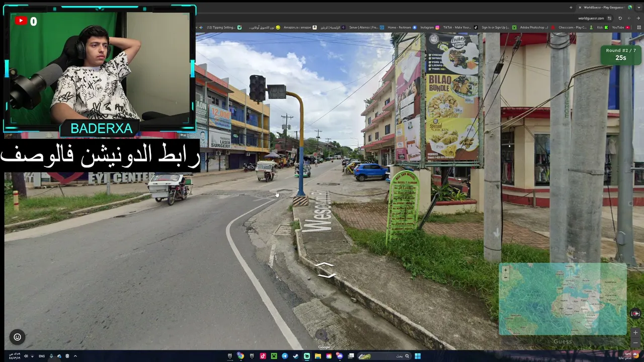Click the worldguessr.com address bar

[591, 18]
